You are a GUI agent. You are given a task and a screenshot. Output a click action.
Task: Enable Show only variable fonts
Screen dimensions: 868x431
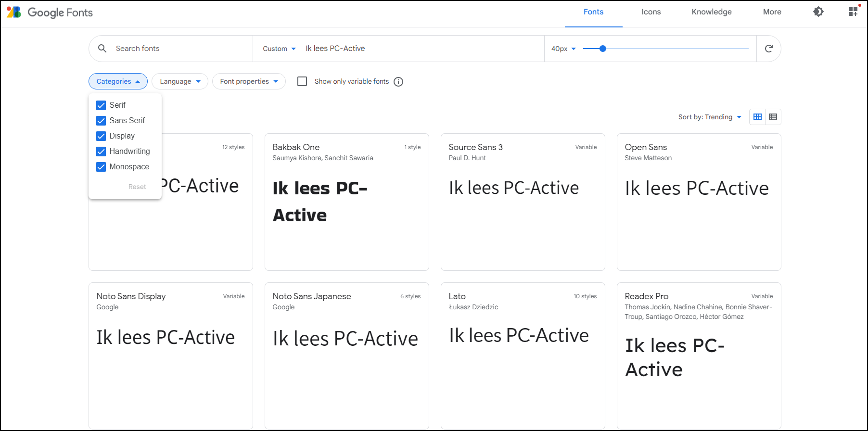(302, 81)
